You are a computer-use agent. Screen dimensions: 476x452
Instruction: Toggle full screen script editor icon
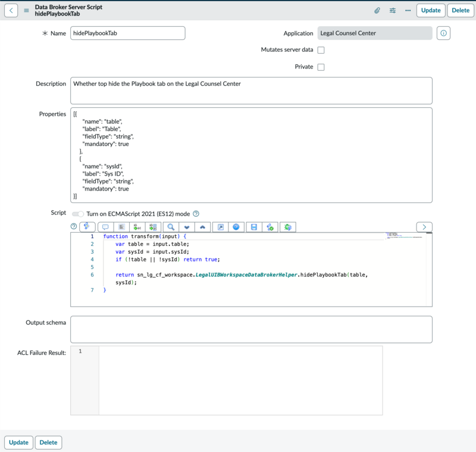pos(221,227)
